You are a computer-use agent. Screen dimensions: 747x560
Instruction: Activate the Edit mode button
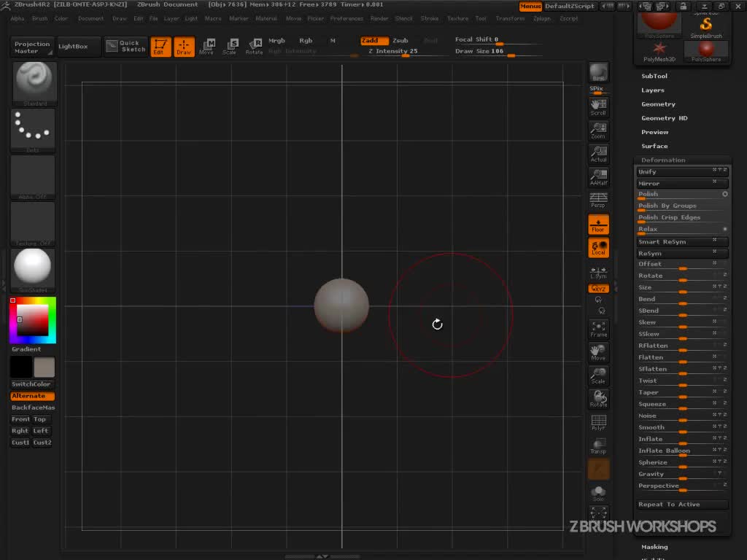160,47
